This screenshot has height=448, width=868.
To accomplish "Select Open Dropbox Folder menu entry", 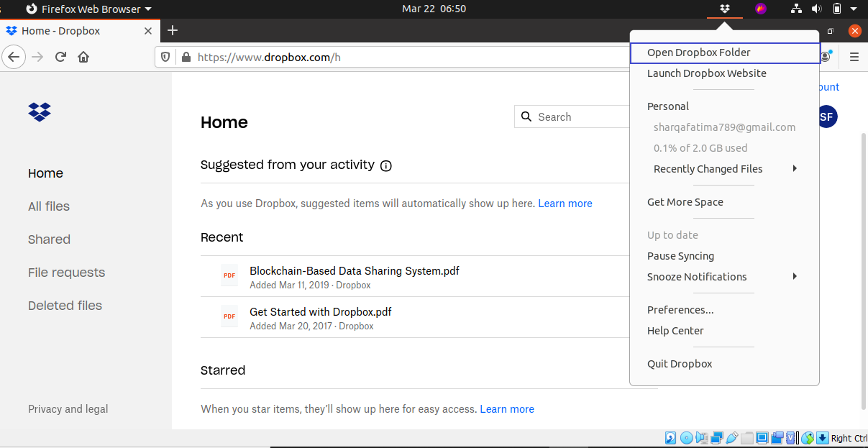I will pyautogui.click(x=725, y=52).
